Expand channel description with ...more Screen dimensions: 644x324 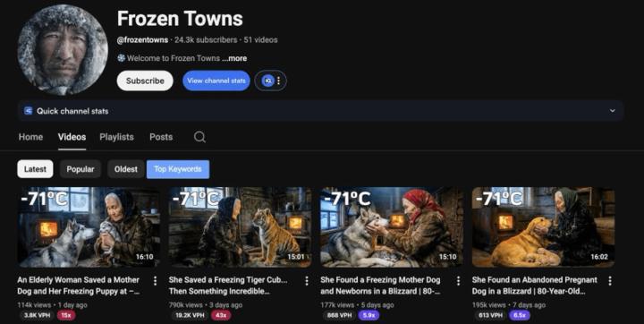tap(234, 58)
